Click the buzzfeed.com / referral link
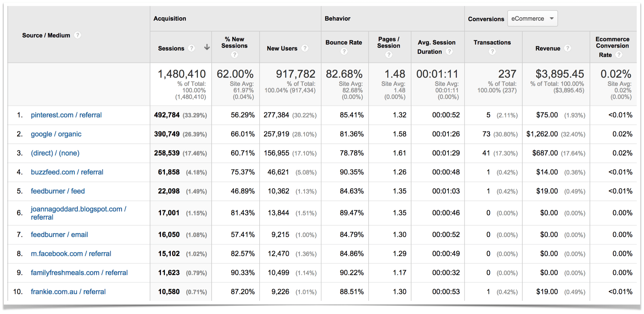The width and height of the screenshot is (644, 314). click(67, 172)
